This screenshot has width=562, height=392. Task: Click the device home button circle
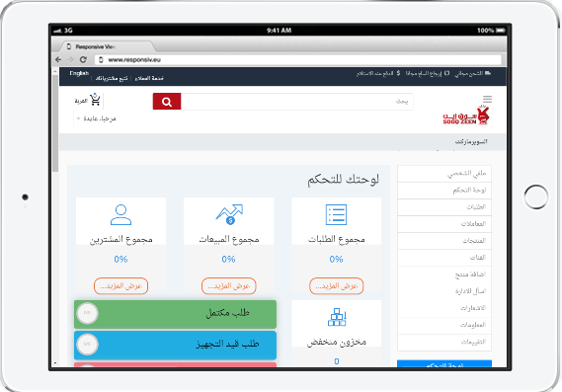(x=536, y=196)
